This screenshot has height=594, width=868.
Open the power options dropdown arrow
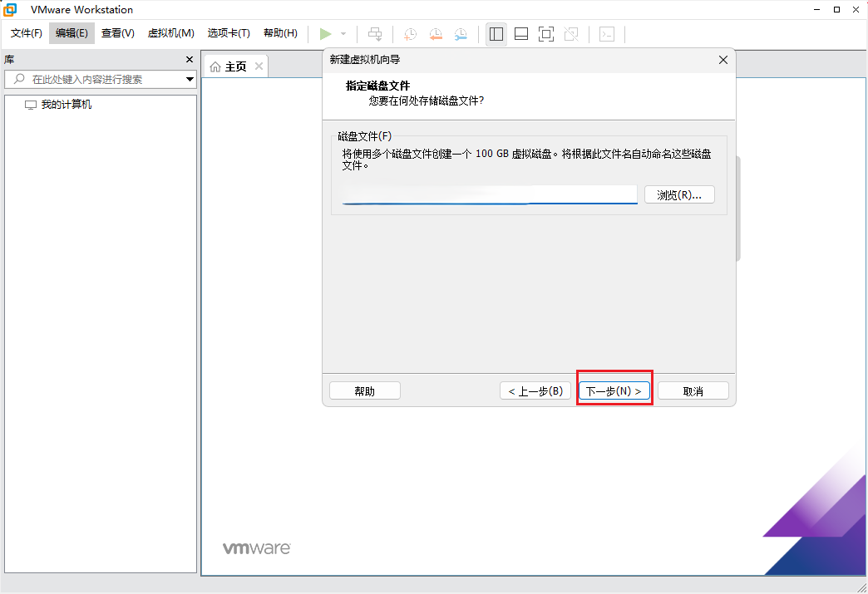(x=343, y=34)
